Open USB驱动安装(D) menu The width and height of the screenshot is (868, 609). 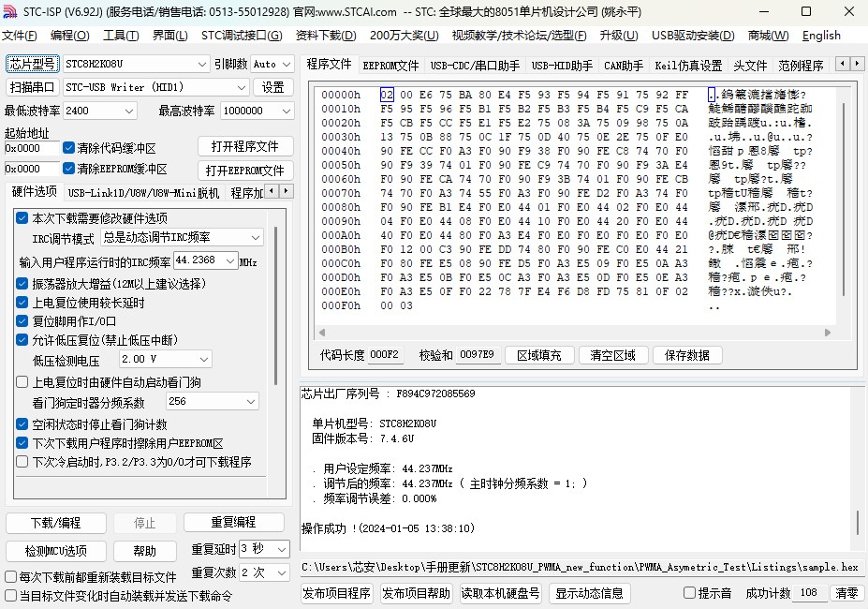coord(693,36)
